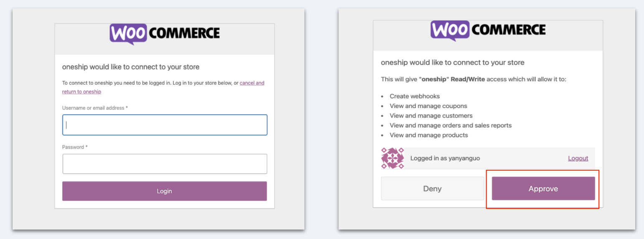Follow the cancel and return to oneship link
This screenshot has height=239, width=644.
[x=163, y=87]
